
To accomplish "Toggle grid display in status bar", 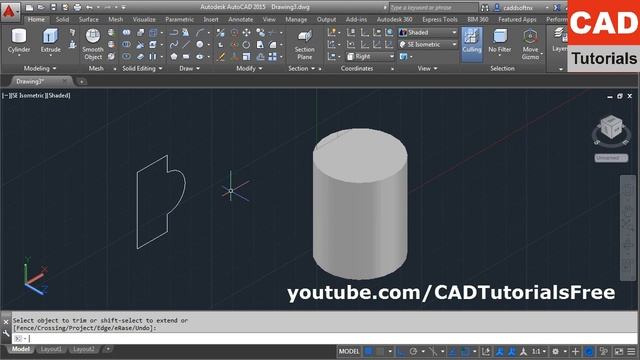I will click(368, 351).
